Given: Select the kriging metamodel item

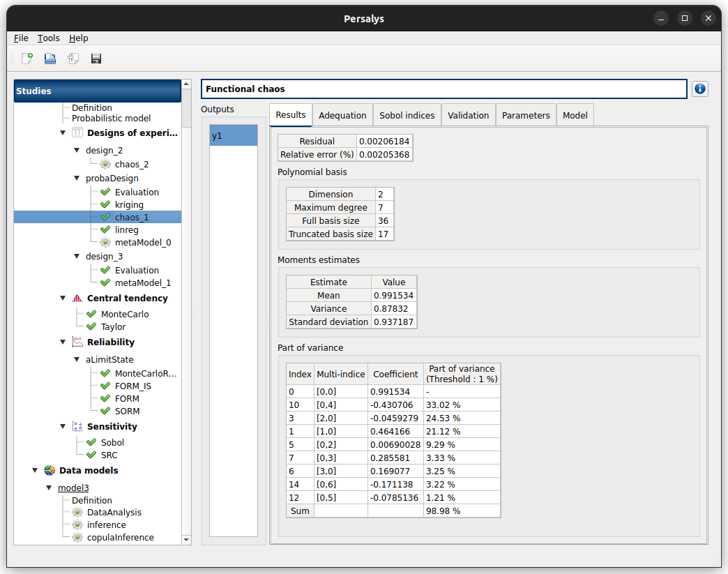Looking at the screenshot, I should [x=129, y=205].
